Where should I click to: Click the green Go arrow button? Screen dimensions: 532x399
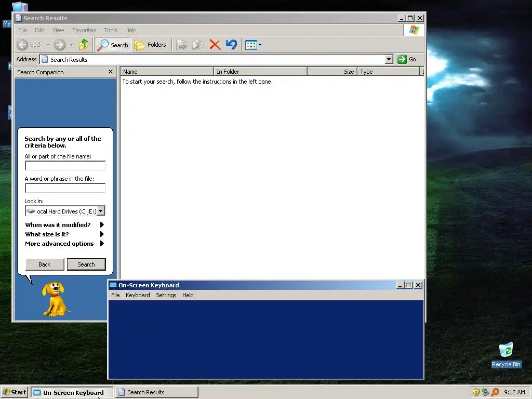(402, 59)
